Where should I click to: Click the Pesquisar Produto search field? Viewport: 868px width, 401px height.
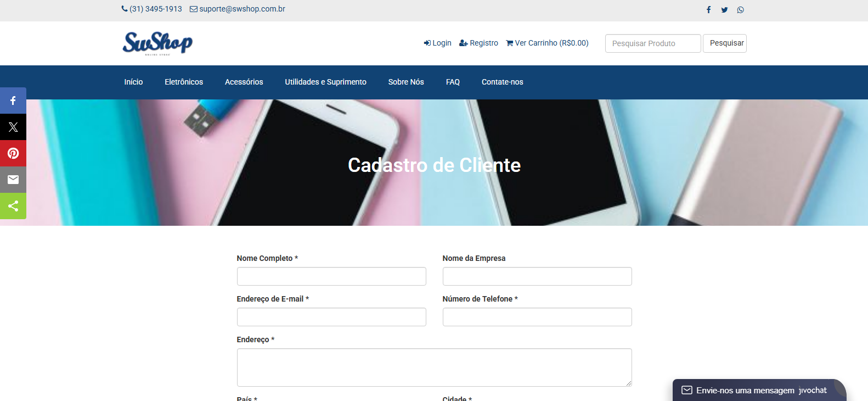click(652, 43)
